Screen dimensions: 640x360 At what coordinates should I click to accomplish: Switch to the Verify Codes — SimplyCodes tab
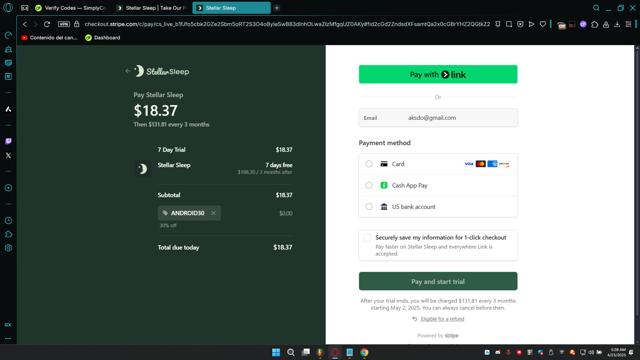[x=71, y=8]
